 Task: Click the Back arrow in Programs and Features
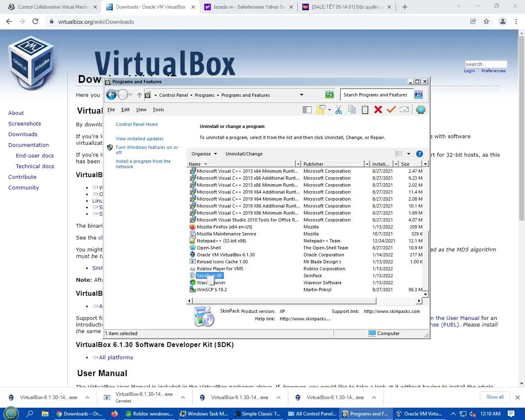click(111, 95)
